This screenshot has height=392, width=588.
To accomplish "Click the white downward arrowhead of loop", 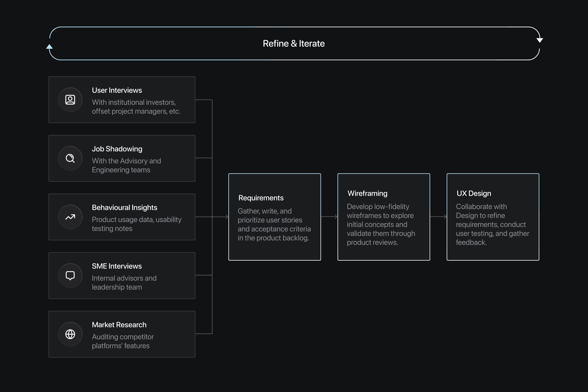I will click(x=540, y=40).
